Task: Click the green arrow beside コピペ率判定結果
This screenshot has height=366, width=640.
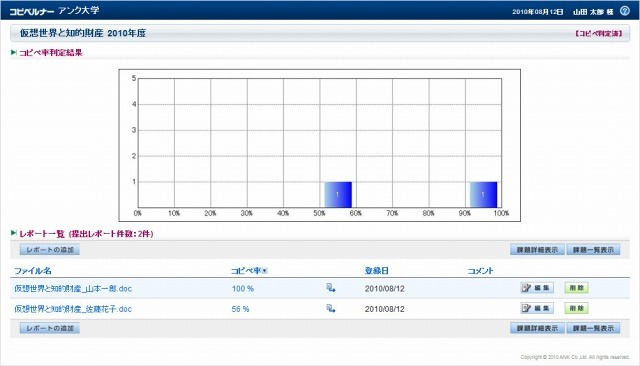Action: pos(13,52)
